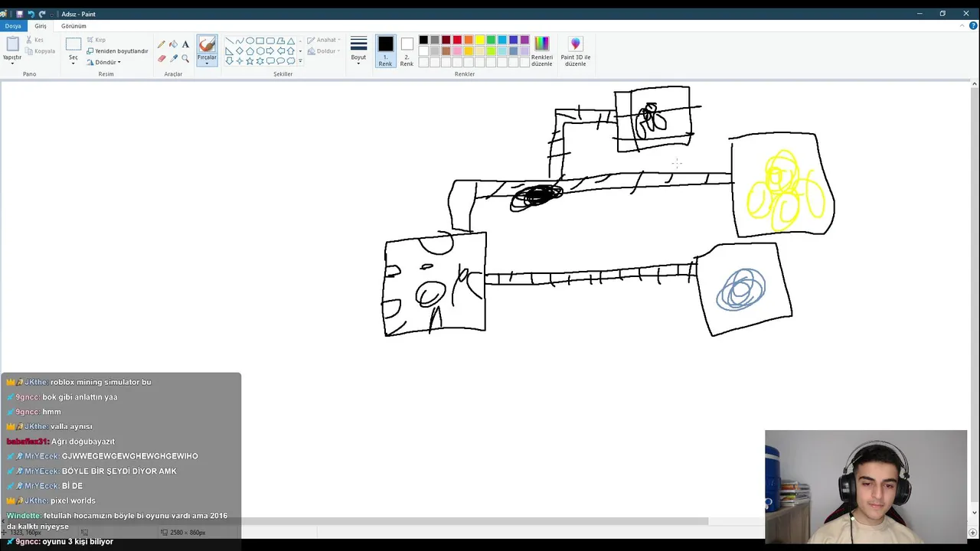Image resolution: width=980 pixels, height=551 pixels.
Task: Select the Color picker eyedropper tool
Action: click(x=173, y=58)
